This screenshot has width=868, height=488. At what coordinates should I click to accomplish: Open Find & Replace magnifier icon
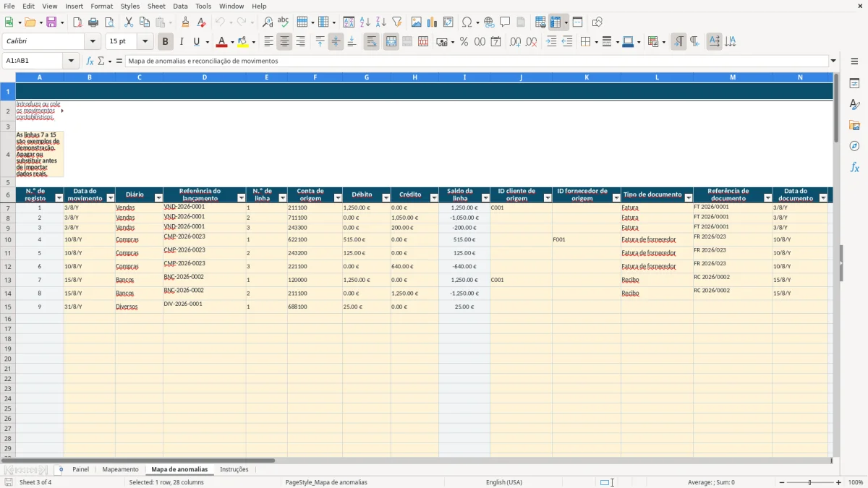point(268,22)
